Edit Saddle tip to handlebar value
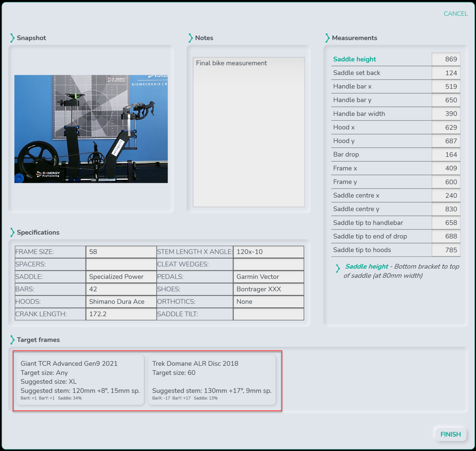 click(446, 223)
